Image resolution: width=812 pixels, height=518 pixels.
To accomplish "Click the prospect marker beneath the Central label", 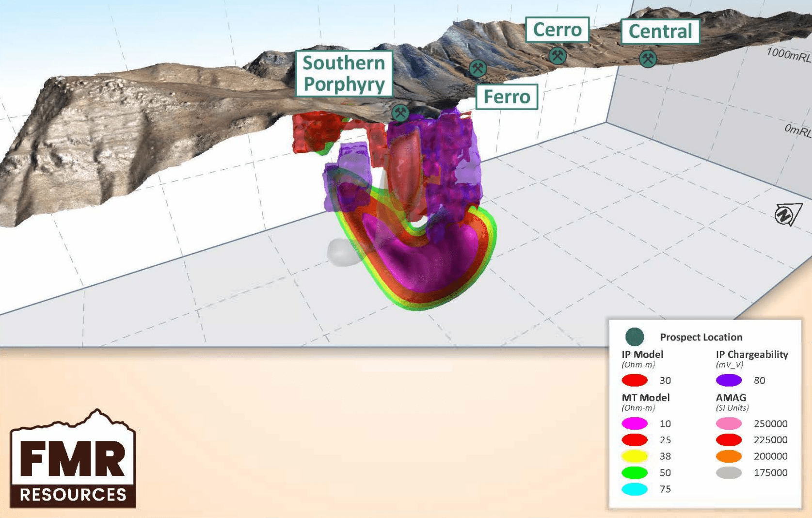I will (648, 59).
